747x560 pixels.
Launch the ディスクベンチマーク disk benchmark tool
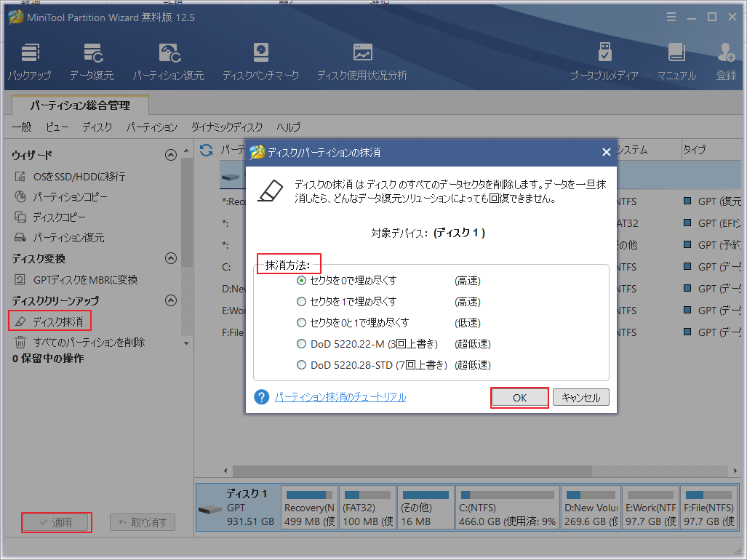[260, 58]
